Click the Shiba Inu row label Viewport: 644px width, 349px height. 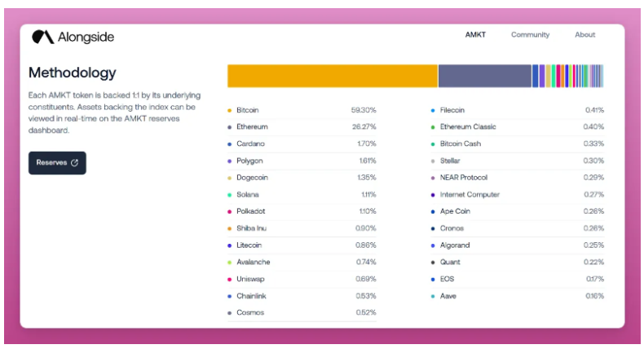pyautogui.click(x=251, y=228)
